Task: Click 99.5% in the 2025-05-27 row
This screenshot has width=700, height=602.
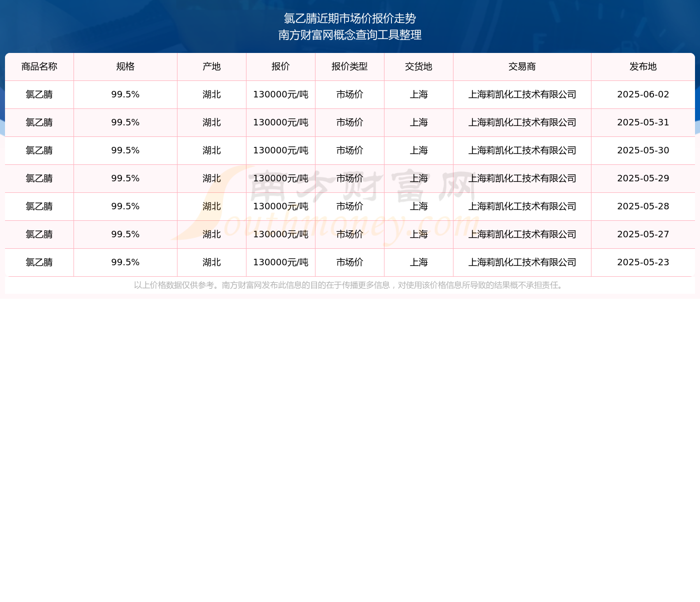Action: tap(125, 234)
